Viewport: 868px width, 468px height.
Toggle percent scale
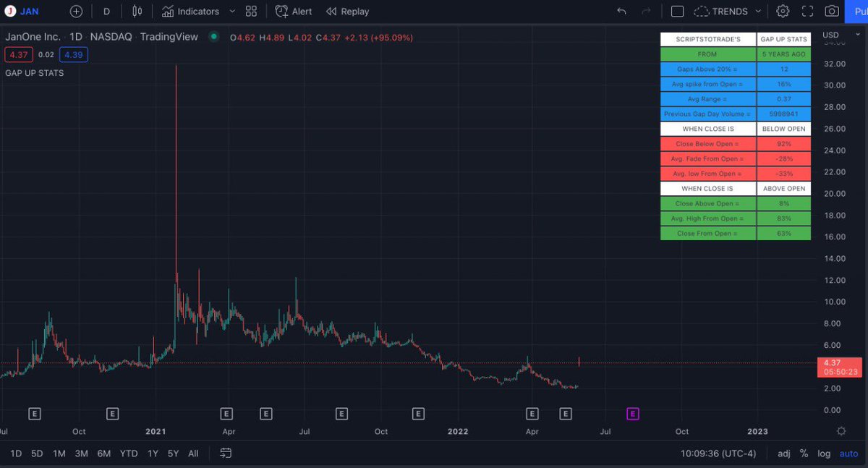point(804,454)
